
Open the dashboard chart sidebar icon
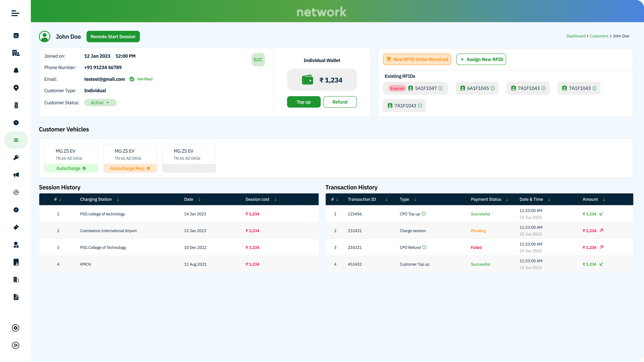(16, 35)
